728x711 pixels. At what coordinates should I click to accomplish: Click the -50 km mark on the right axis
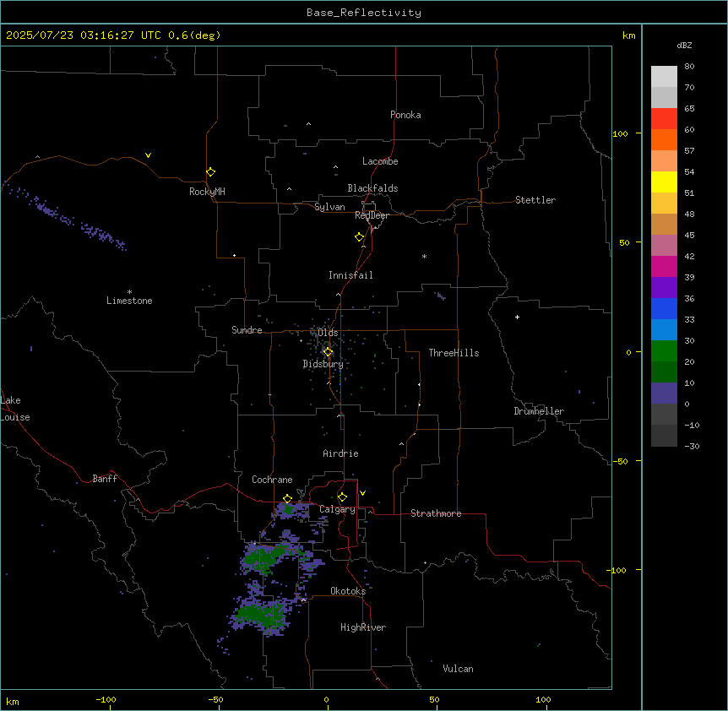point(620,461)
